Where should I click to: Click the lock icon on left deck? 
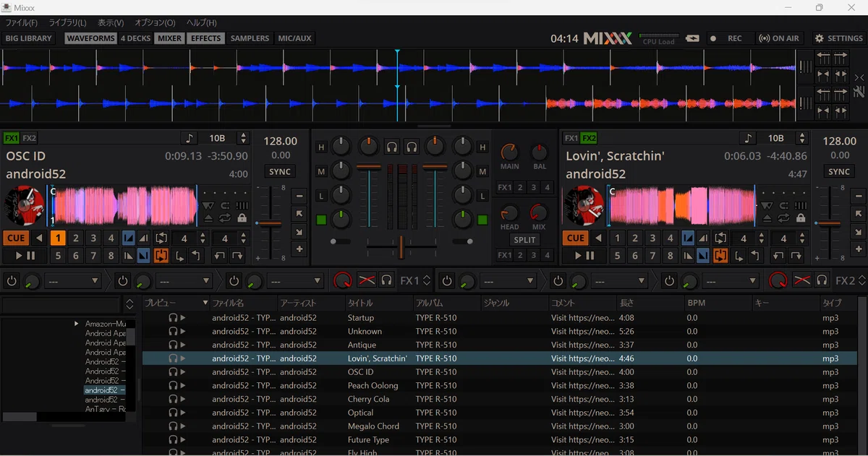pyautogui.click(x=242, y=218)
